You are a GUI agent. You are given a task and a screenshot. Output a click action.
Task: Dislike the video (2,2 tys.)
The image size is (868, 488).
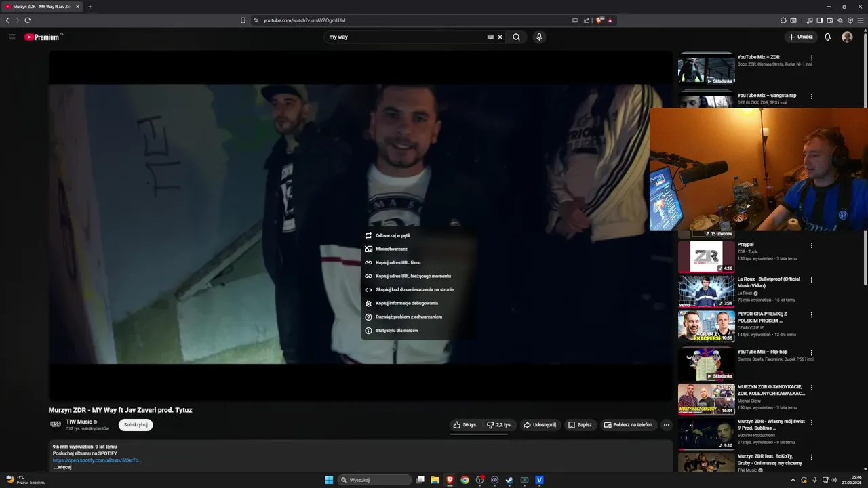[498, 425]
